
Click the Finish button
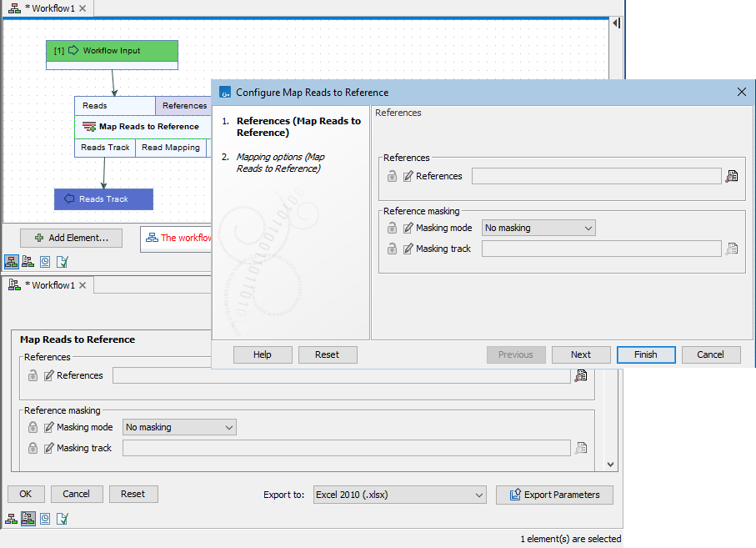646,354
